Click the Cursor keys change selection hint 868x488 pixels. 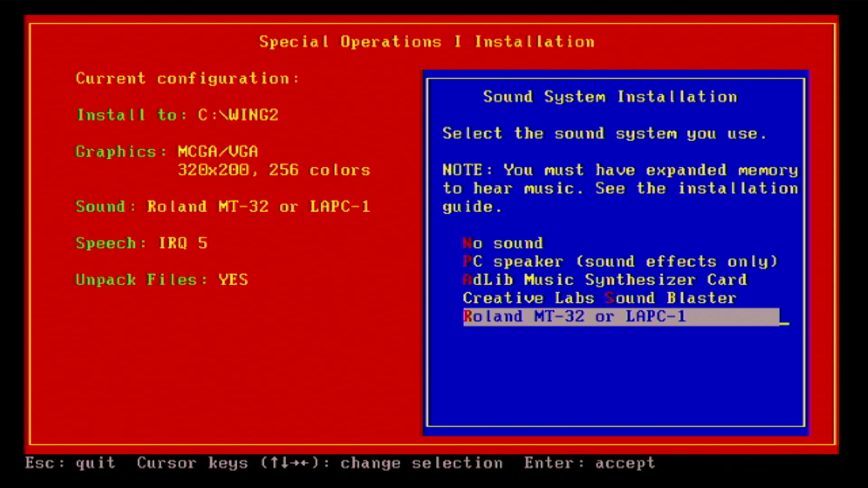coord(320,463)
